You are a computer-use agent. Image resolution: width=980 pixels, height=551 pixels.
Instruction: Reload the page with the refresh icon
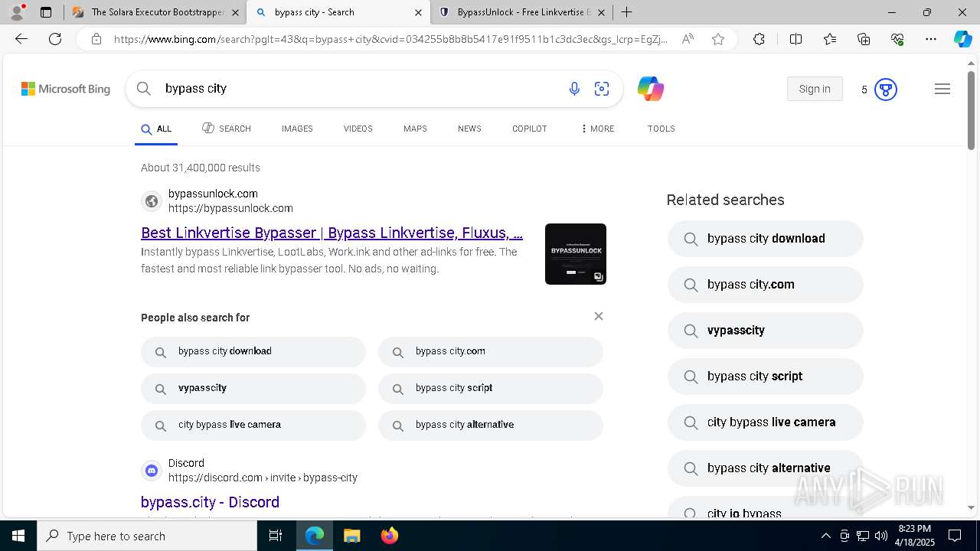pyautogui.click(x=55, y=39)
